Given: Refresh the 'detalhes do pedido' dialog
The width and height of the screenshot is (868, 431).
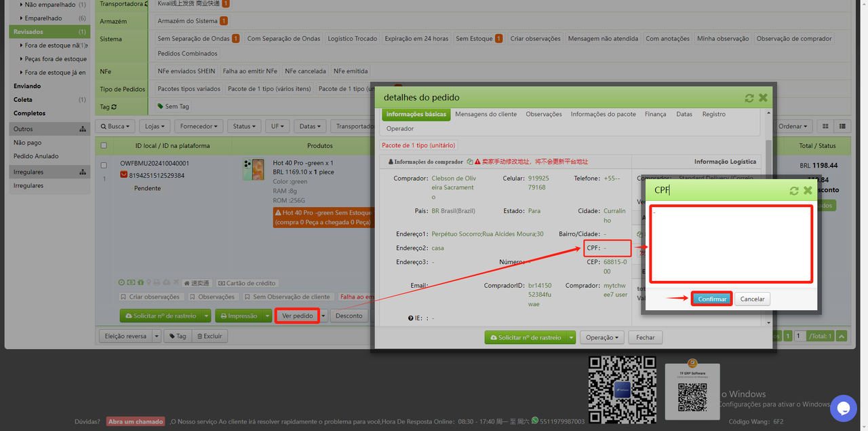Looking at the screenshot, I should pyautogui.click(x=749, y=98).
